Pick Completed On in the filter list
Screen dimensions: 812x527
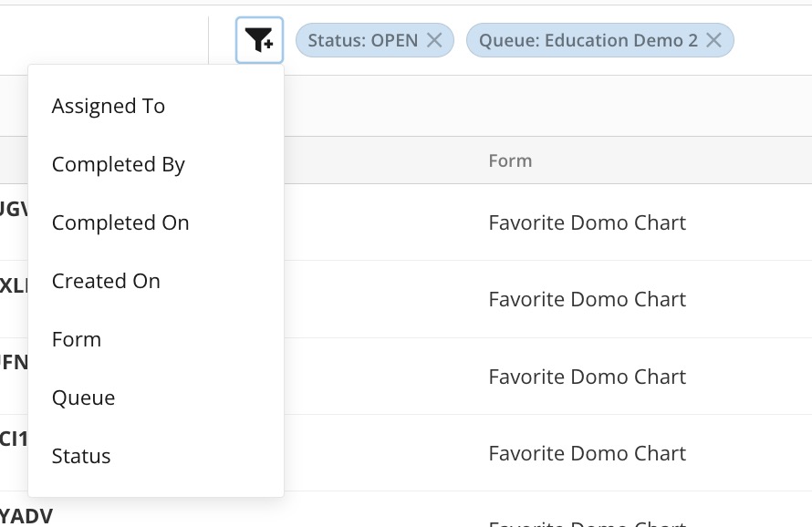pos(120,222)
